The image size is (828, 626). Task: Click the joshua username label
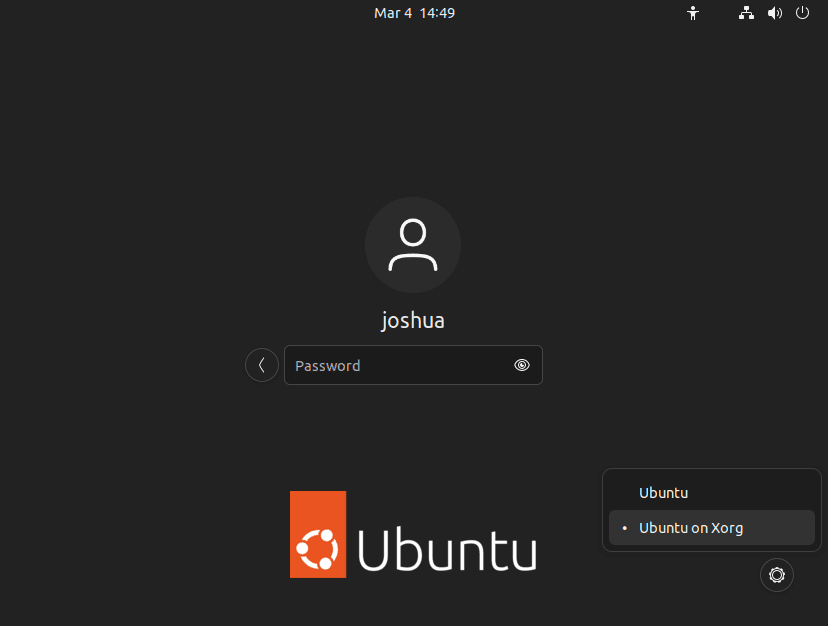pyautogui.click(x=412, y=320)
